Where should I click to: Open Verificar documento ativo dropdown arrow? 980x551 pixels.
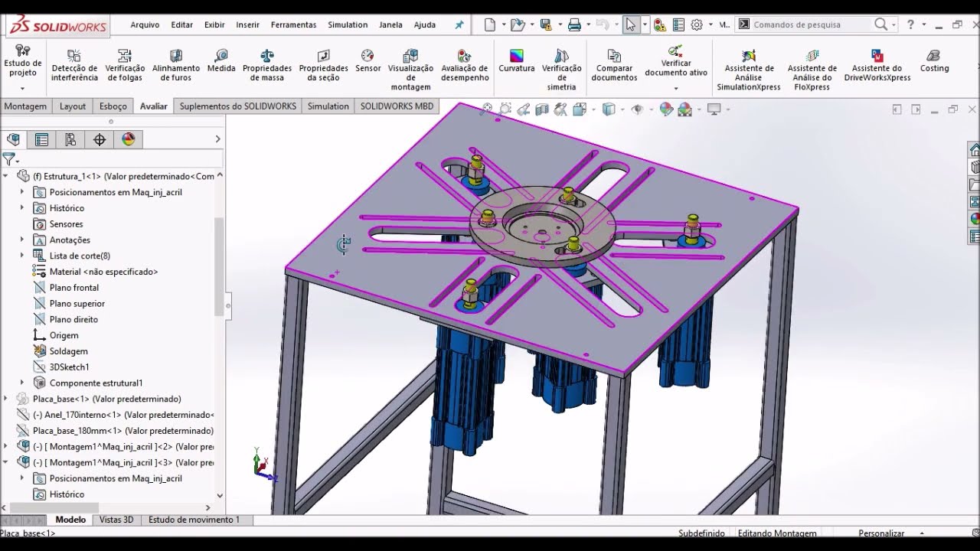click(676, 88)
